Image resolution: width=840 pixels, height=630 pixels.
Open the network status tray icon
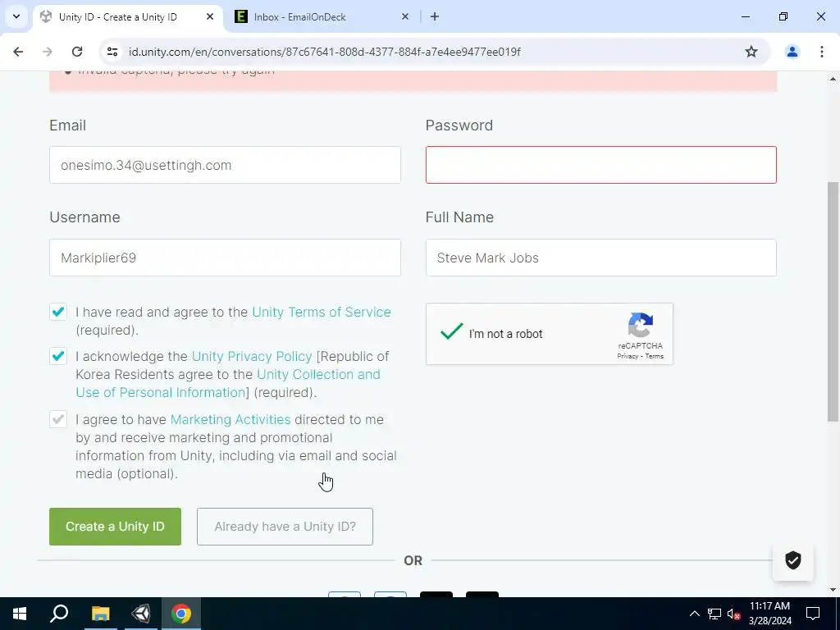click(714, 614)
